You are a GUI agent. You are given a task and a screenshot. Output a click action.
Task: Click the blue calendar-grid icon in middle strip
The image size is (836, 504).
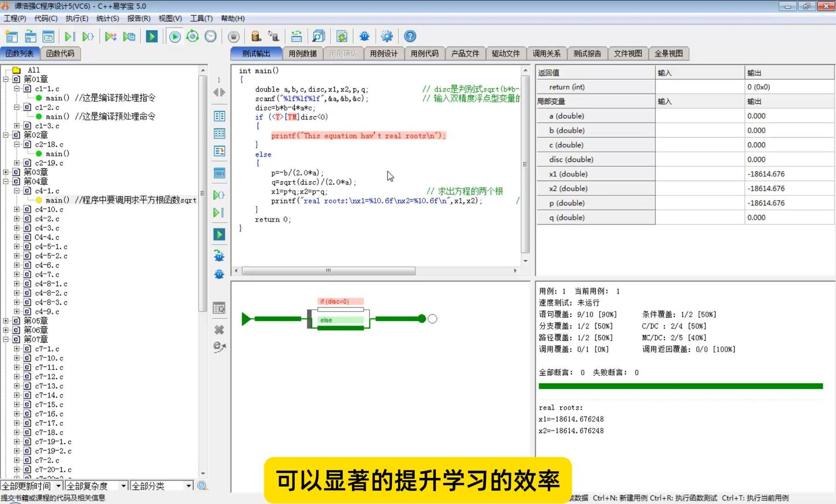(x=219, y=173)
